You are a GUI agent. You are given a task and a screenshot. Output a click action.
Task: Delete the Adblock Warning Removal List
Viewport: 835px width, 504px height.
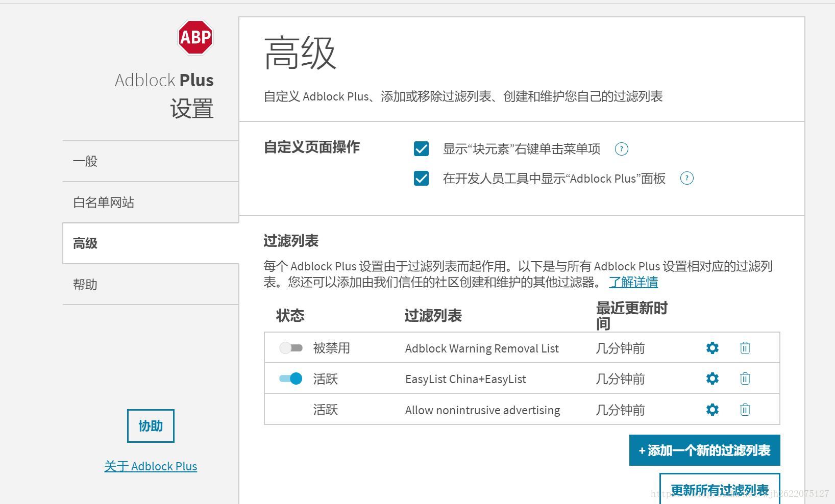click(x=745, y=348)
